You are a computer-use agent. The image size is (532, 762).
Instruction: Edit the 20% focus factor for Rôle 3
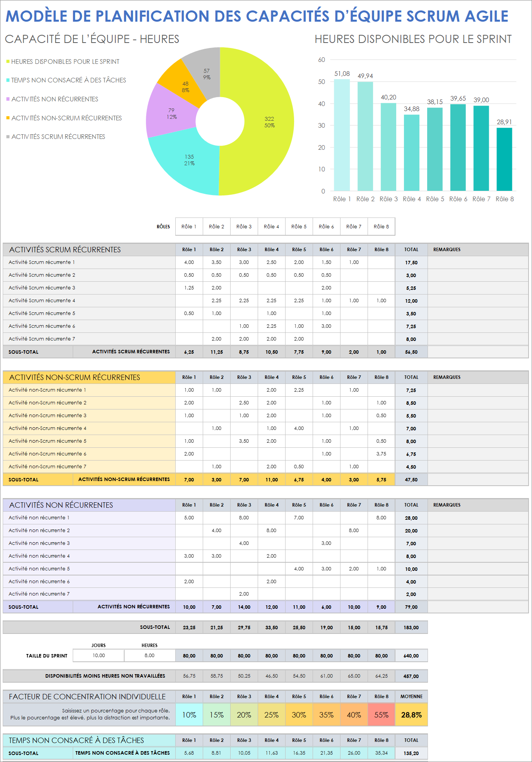point(244,715)
